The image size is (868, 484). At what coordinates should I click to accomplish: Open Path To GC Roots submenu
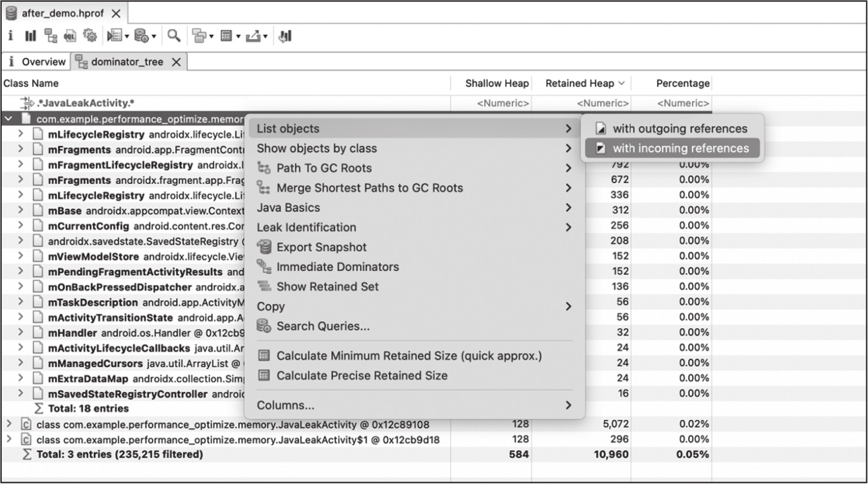[414, 168]
